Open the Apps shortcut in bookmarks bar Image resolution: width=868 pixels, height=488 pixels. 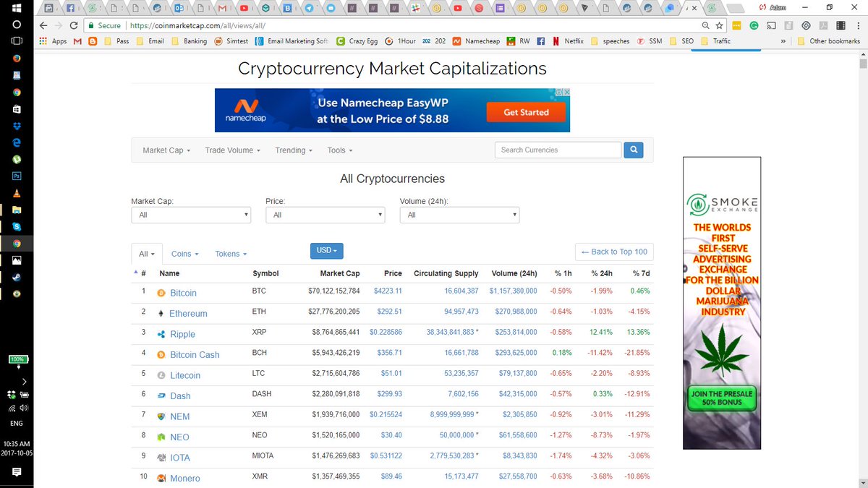point(53,41)
